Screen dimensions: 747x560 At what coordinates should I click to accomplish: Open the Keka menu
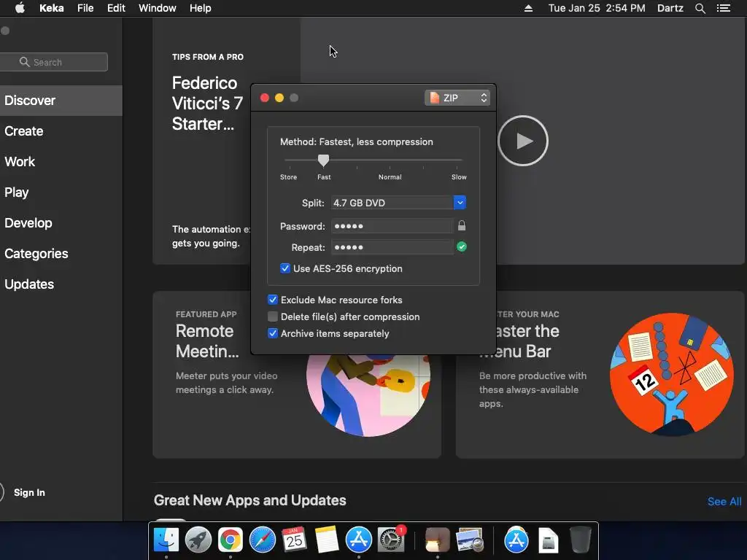[52, 8]
